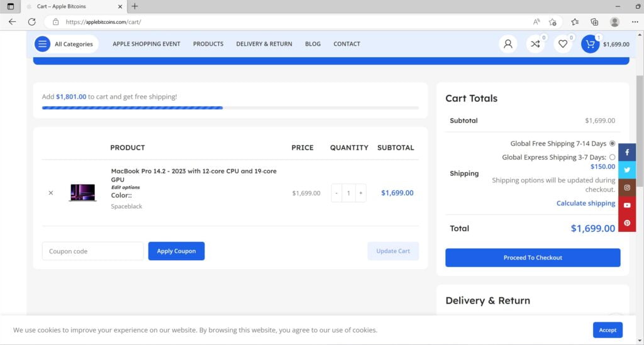Click the Update Cart button

click(x=393, y=251)
